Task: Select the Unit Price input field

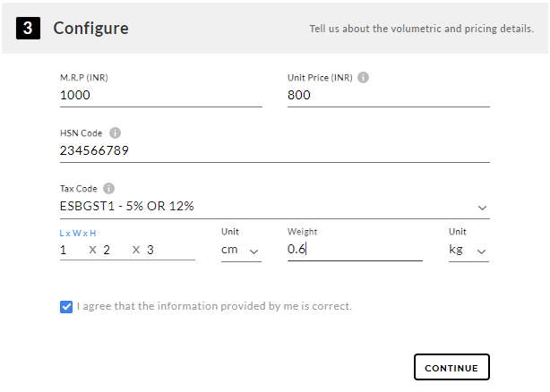Action: (x=388, y=95)
